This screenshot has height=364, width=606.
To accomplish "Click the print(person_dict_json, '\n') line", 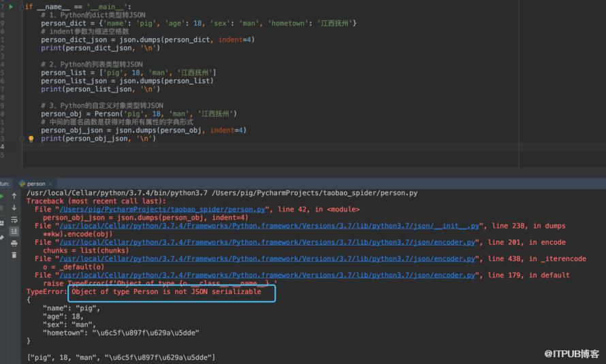I will (101, 48).
